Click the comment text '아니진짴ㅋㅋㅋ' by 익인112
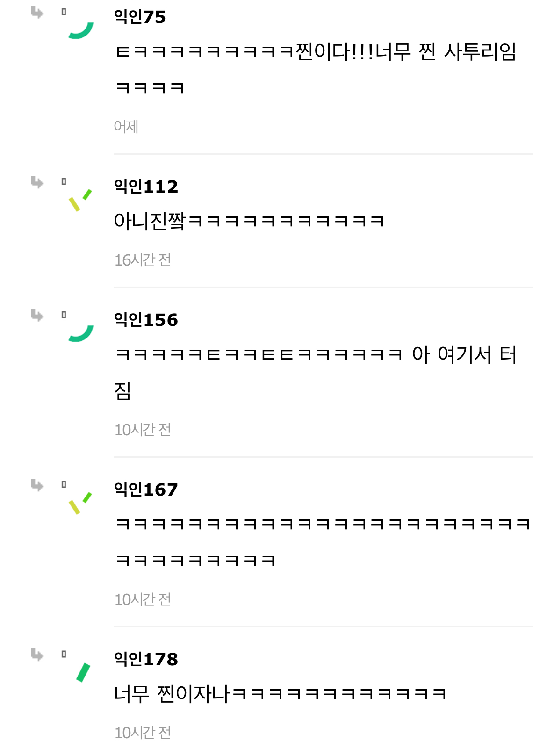This screenshot has width=547, height=756. pyautogui.click(x=249, y=221)
